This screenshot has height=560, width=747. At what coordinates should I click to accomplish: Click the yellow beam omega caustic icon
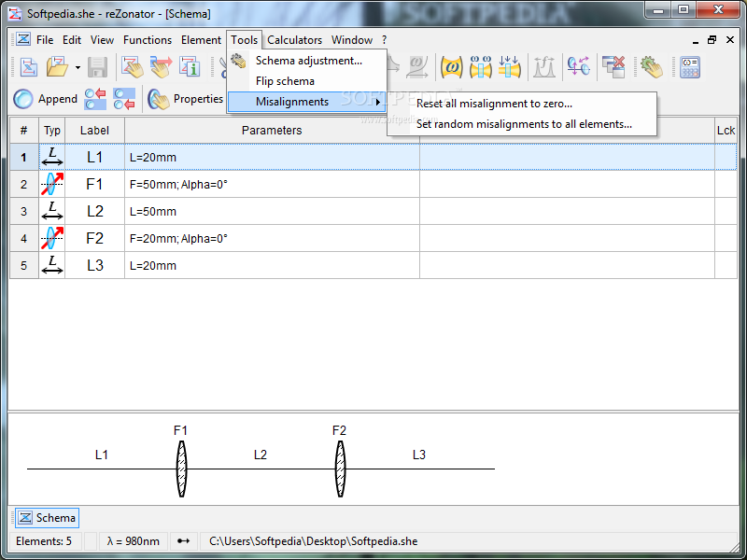(451, 67)
